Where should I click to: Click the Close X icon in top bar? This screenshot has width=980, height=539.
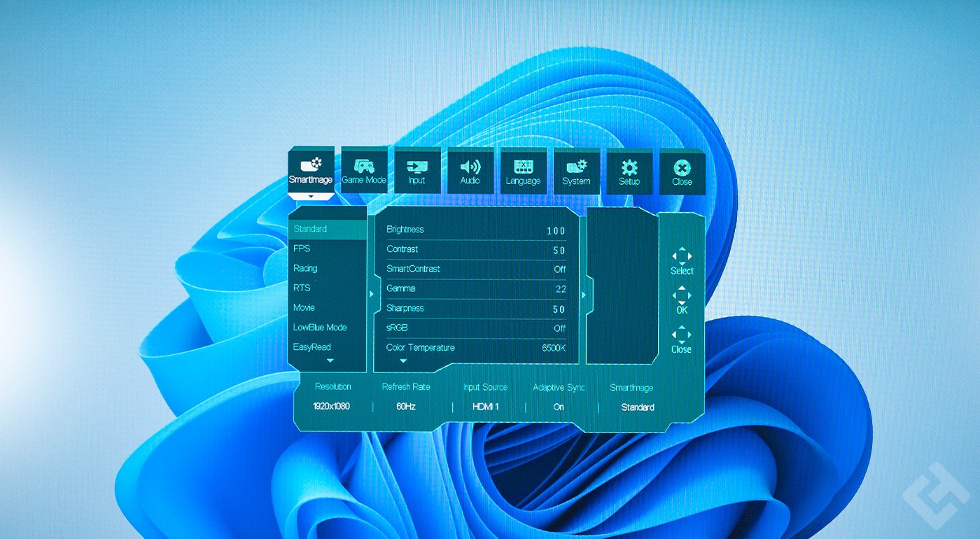tap(682, 167)
